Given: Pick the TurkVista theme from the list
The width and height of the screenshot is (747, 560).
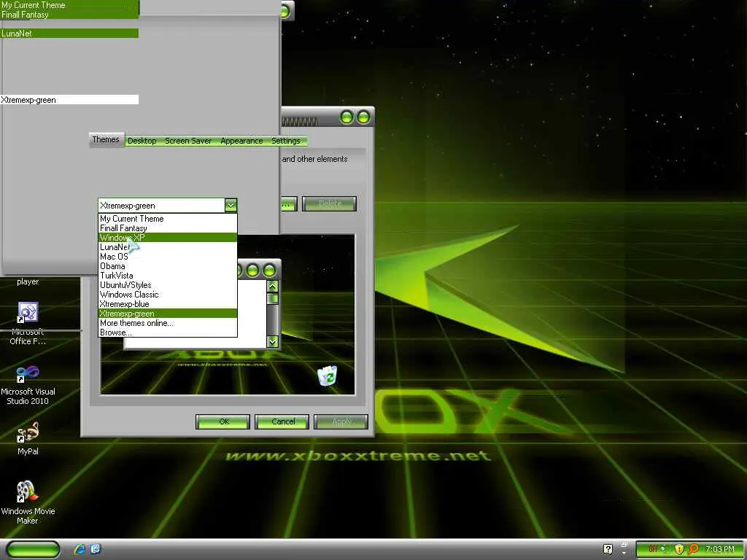Looking at the screenshot, I should pyautogui.click(x=168, y=276).
